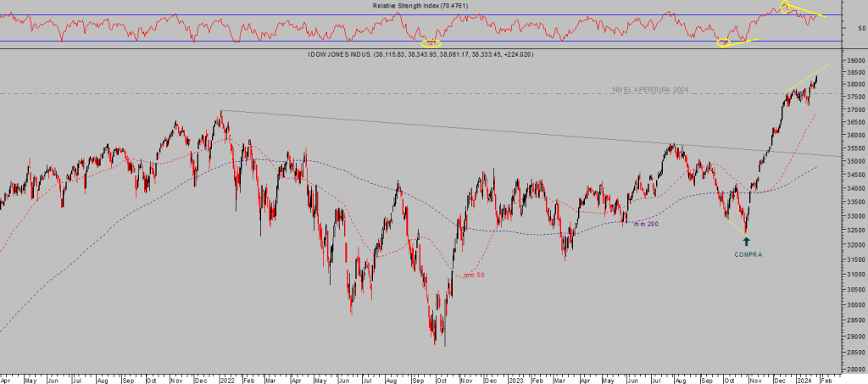The height and width of the screenshot is (384, 868).
Task: Click the mm 50 moving average label
Action: (475, 275)
